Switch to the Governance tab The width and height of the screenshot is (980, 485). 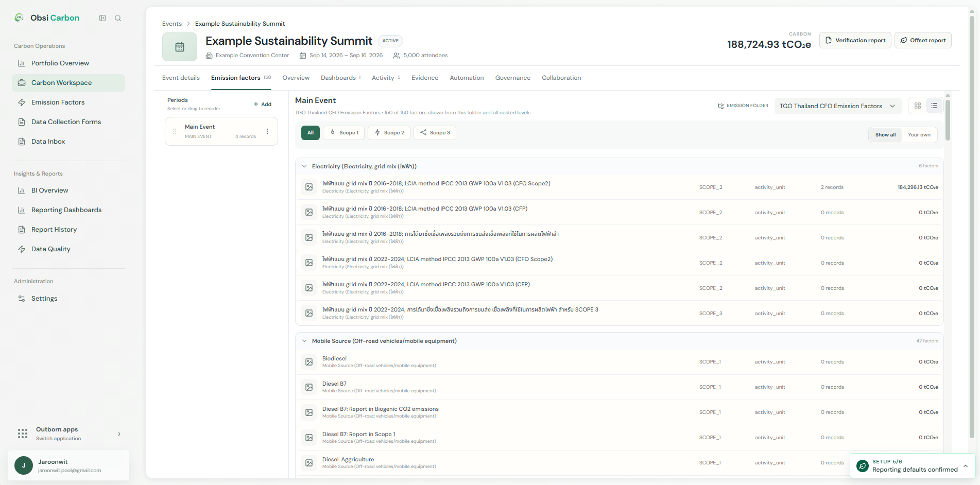point(513,78)
